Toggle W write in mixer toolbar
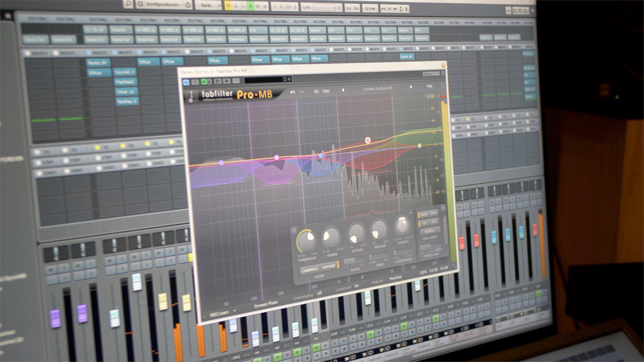The height and width of the screenshot is (362, 644). pyautogui.click(x=258, y=6)
